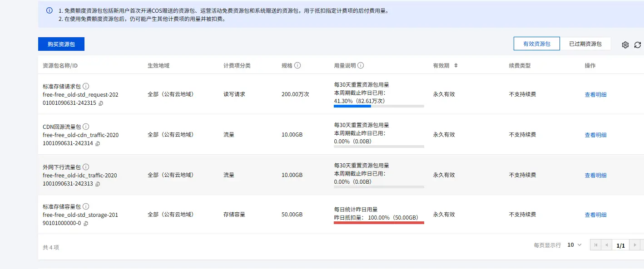View details of 标准存储请求包 row

pos(595,95)
